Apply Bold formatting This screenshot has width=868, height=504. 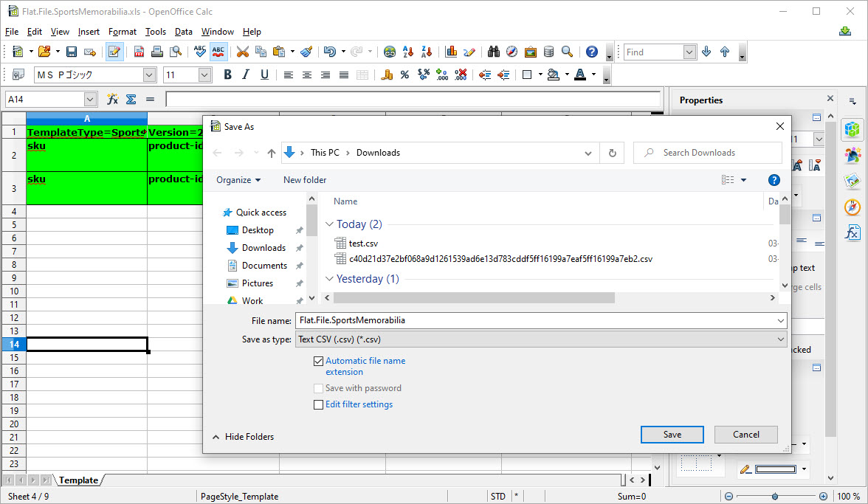227,75
